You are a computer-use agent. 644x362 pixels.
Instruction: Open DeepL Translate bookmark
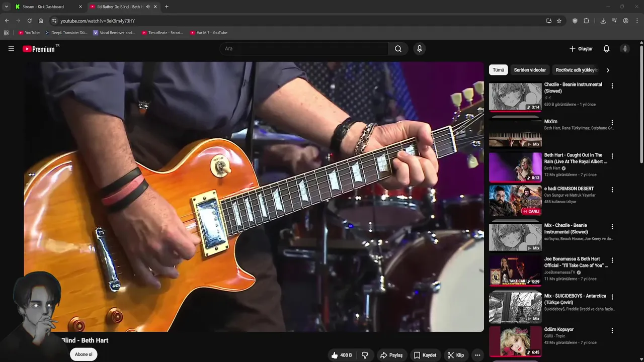point(66,33)
